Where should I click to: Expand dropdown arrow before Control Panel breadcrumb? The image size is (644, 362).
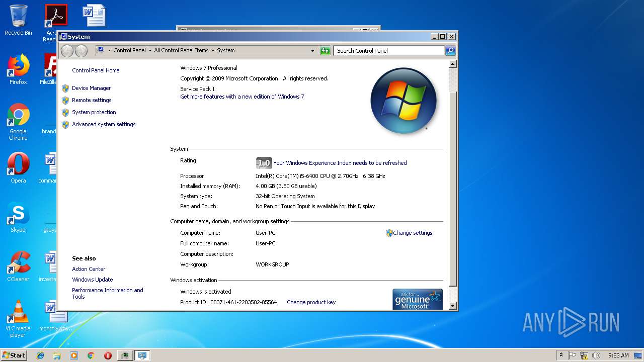tap(109, 50)
